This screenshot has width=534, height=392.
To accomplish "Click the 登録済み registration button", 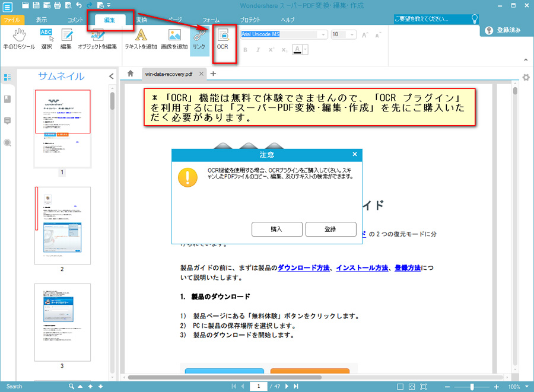I will click(503, 30).
